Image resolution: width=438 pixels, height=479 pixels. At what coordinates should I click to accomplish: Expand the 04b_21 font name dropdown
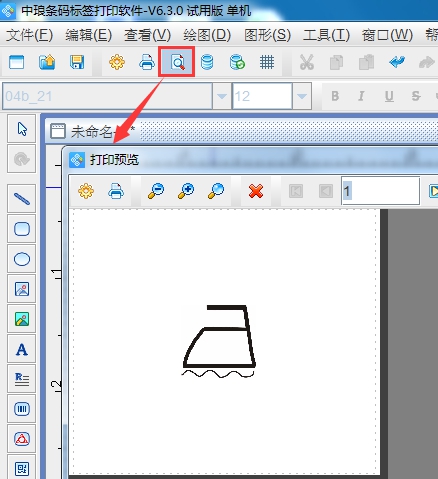[222, 96]
